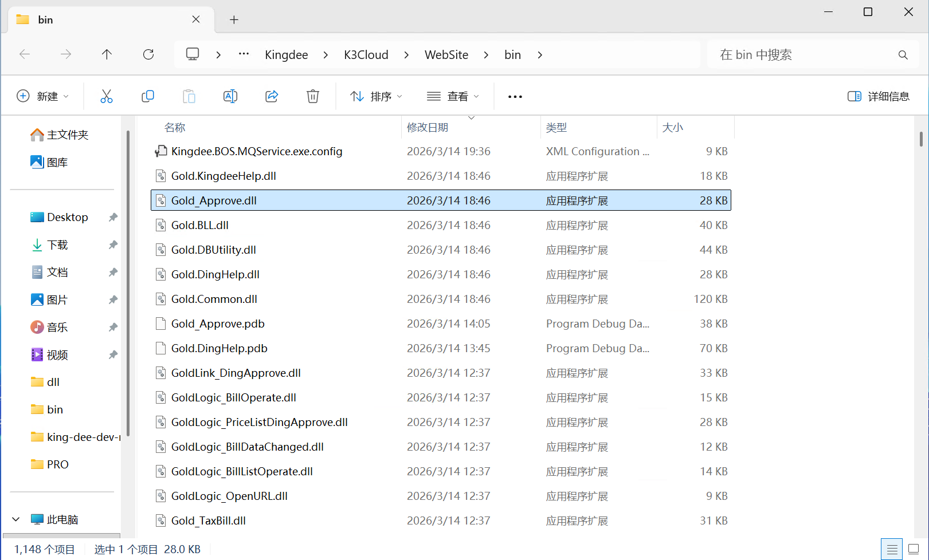Click the Rename icon in toolbar
This screenshot has width=929, height=560.
pyautogui.click(x=230, y=96)
